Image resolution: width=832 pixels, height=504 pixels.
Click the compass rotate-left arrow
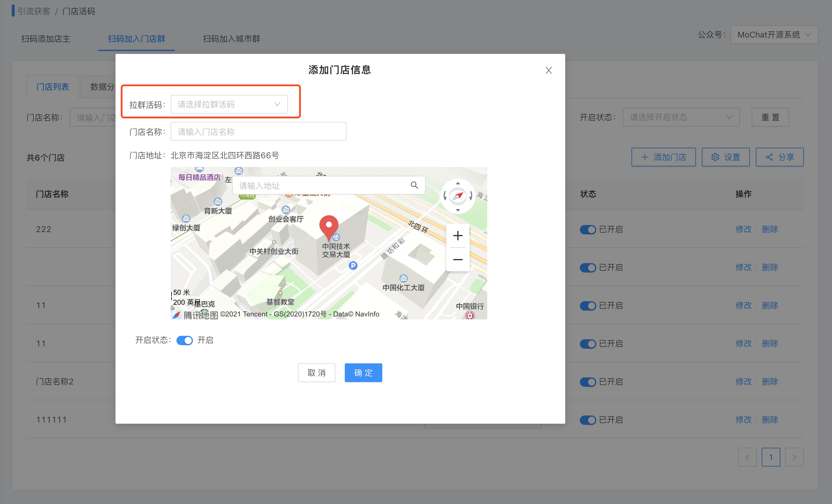tap(445, 196)
